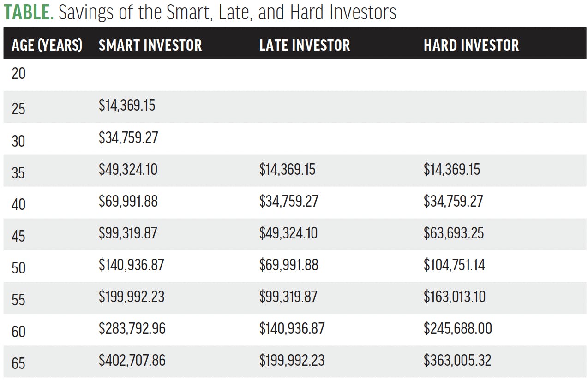Click the $104,751.14 Hard Investor cell

pos(454,265)
